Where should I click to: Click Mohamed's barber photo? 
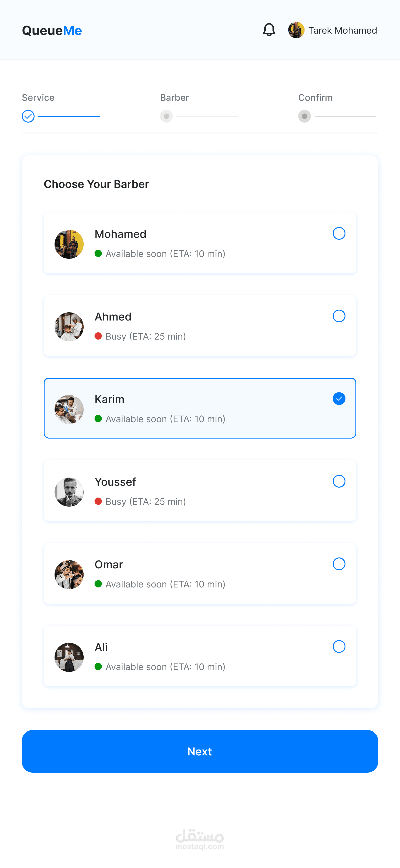point(69,244)
